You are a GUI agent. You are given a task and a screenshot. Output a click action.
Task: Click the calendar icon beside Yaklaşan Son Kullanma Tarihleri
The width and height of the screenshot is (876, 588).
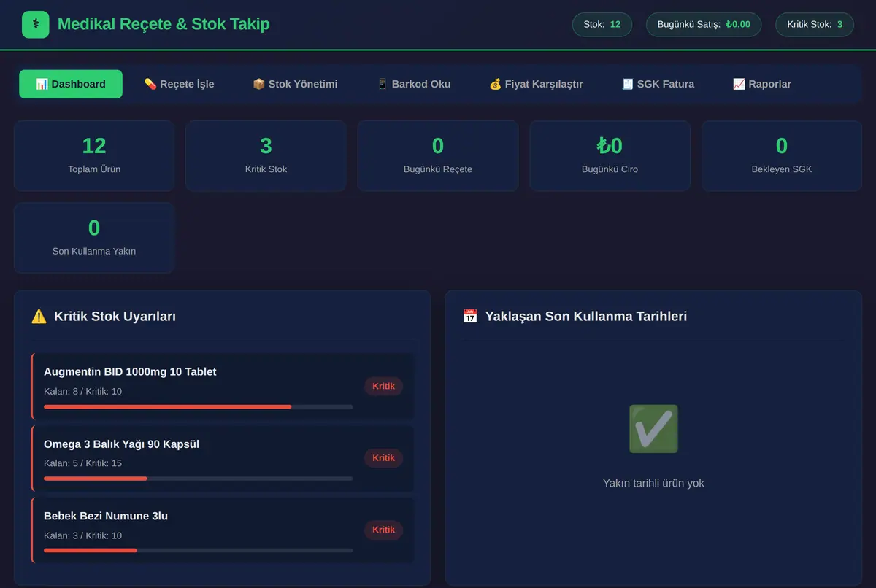470,317
